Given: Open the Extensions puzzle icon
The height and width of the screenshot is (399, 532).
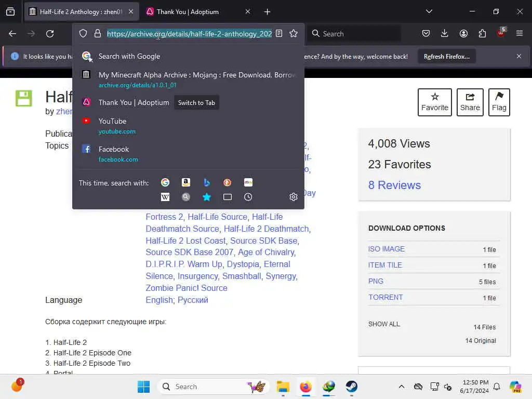Looking at the screenshot, I should [x=482, y=34].
